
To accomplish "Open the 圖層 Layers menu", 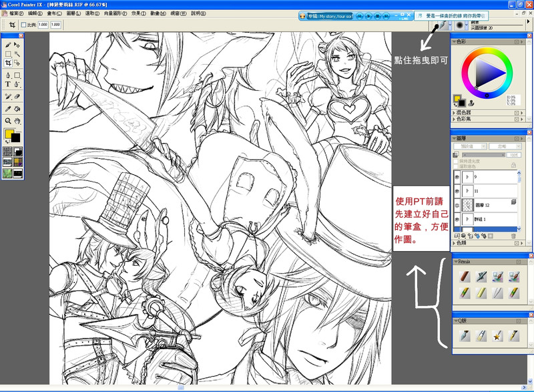I will (x=73, y=13).
